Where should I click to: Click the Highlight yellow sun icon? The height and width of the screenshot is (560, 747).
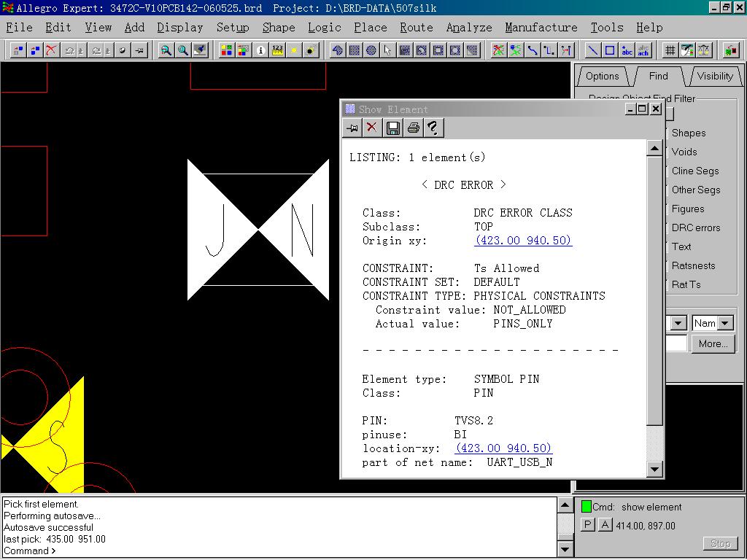pyautogui.click(x=294, y=50)
